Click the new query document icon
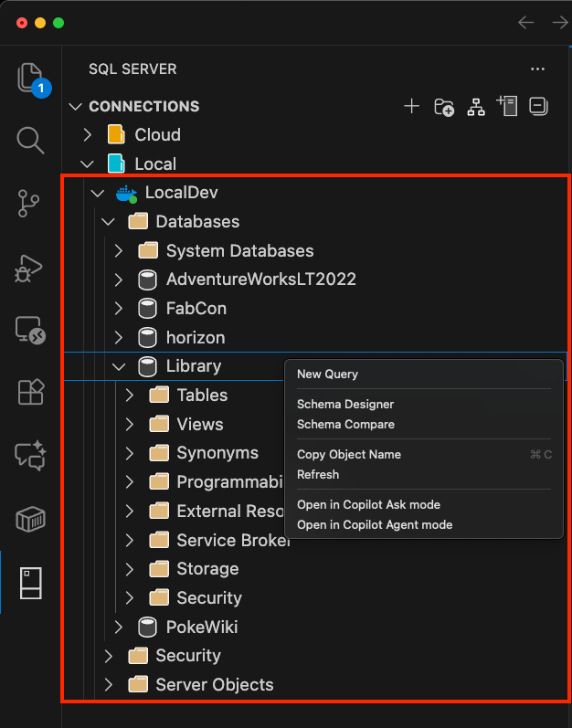The width and height of the screenshot is (572, 728). pyautogui.click(x=507, y=106)
